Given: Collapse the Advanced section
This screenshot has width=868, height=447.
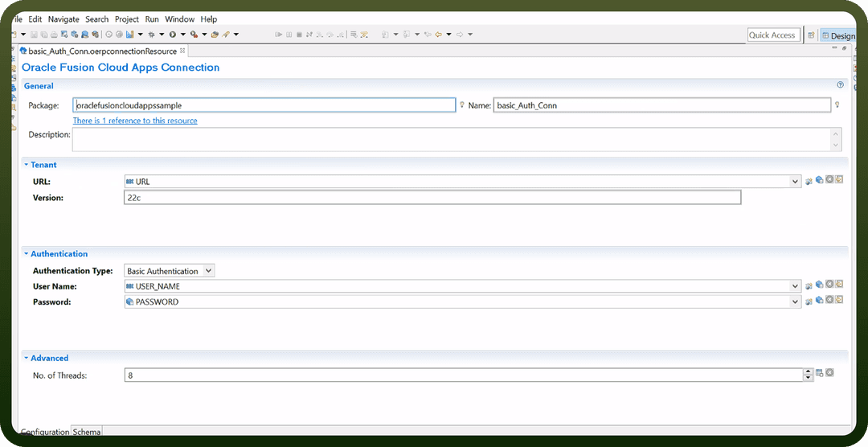Looking at the screenshot, I should (x=26, y=358).
